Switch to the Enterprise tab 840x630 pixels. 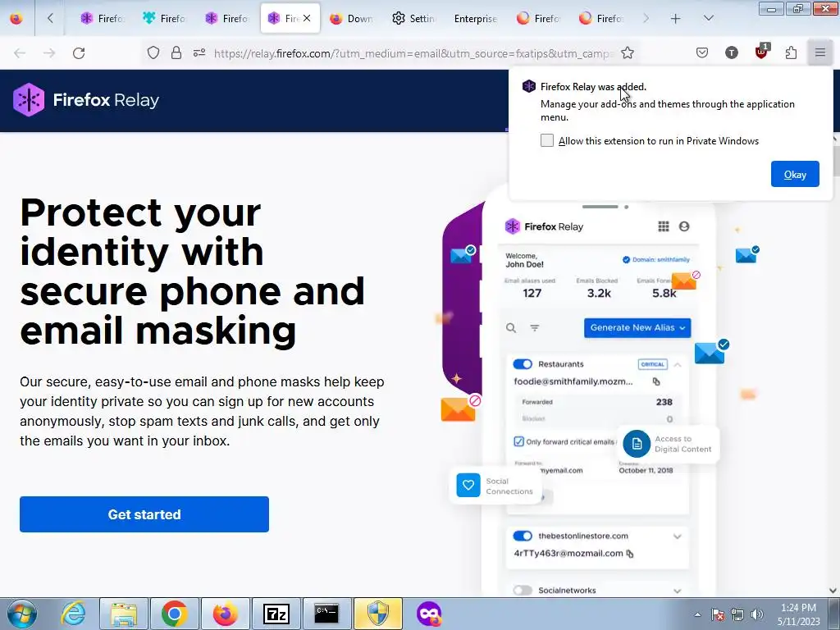pyautogui.click(x=476, y=19)
